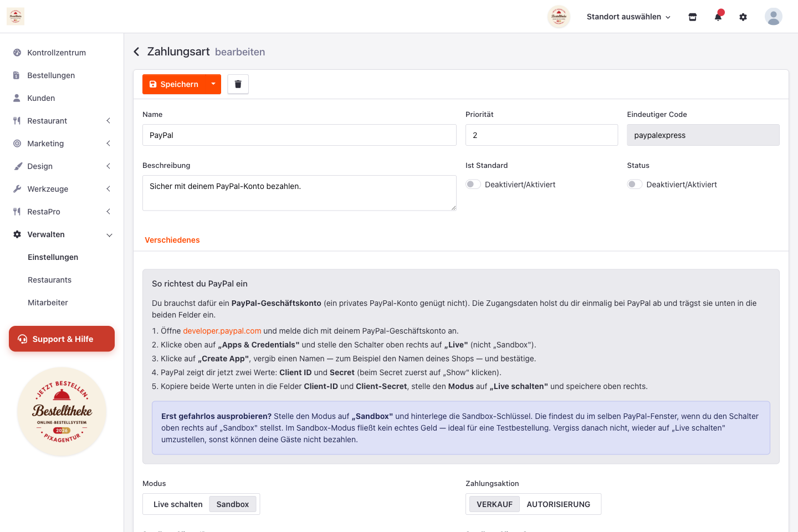Click the Restaurant cutlery icon
This screenshot has height=532, width=798.
click(x=17, y=121)
